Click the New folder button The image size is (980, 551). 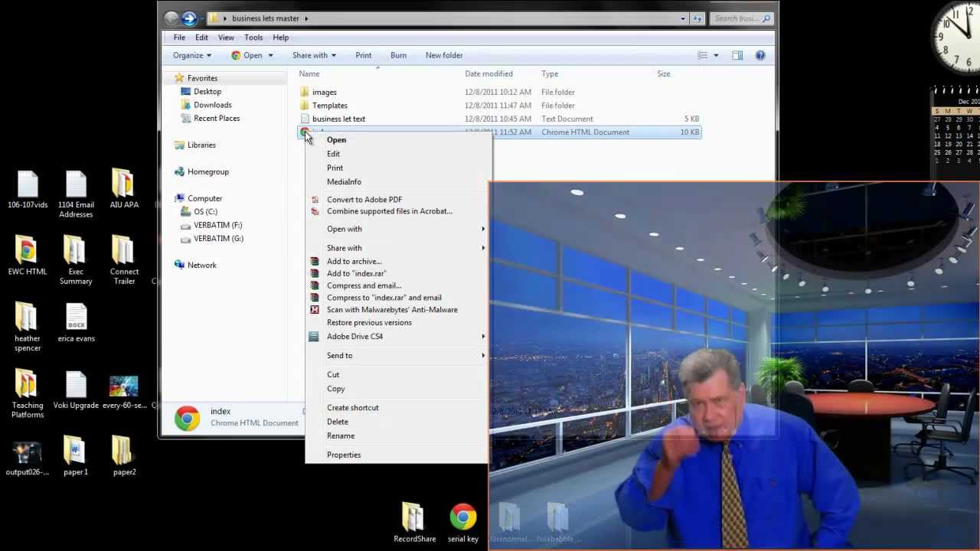444,55
